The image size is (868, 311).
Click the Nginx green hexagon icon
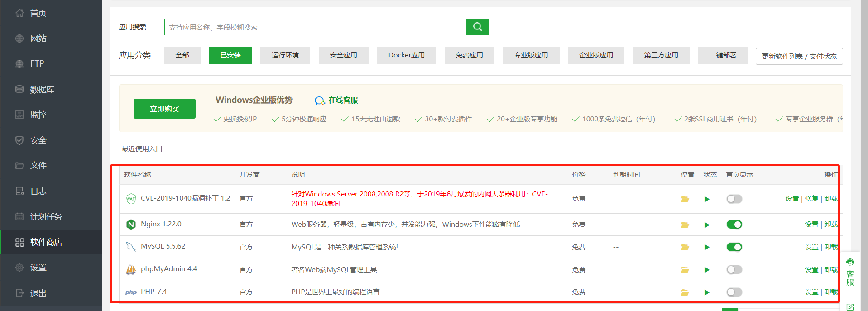click(131, 225)
